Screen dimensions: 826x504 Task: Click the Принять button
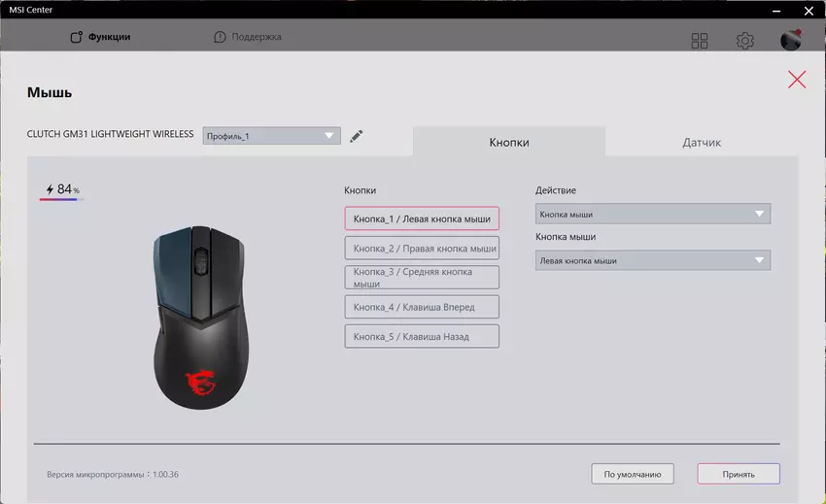tap(738, 474)
